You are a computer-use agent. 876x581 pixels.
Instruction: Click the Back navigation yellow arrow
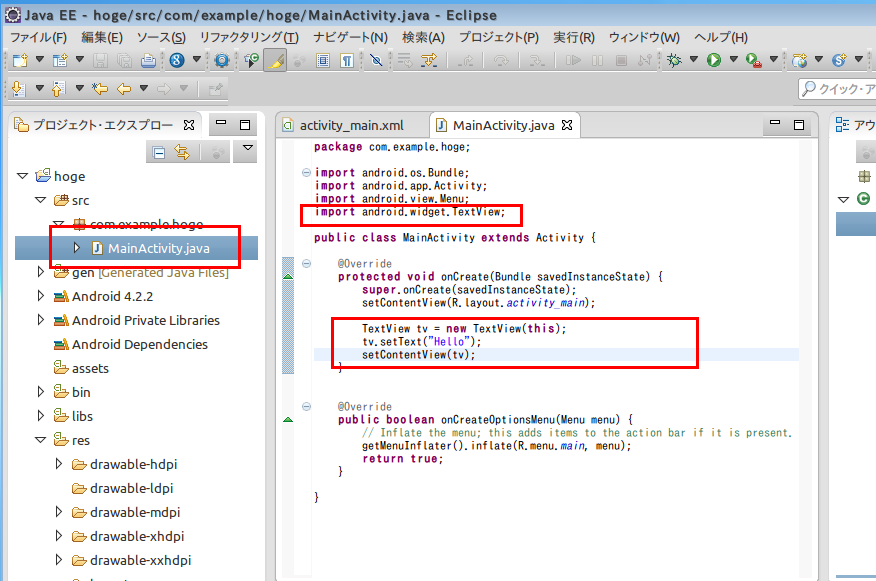coord(124,88)
